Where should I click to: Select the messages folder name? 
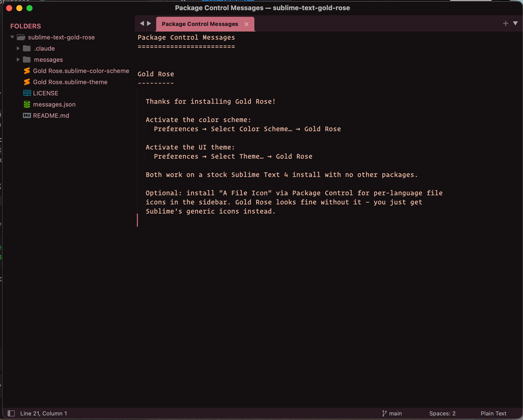(x=48, y=59)
